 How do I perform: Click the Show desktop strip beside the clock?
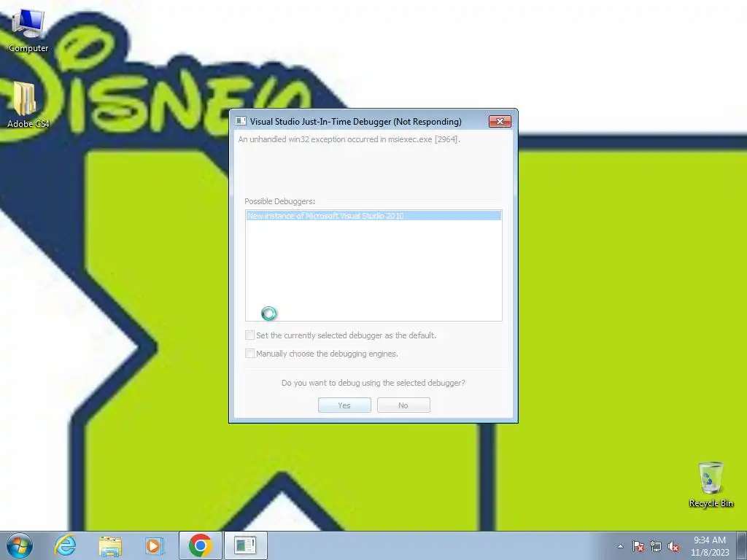coord(743,545)
